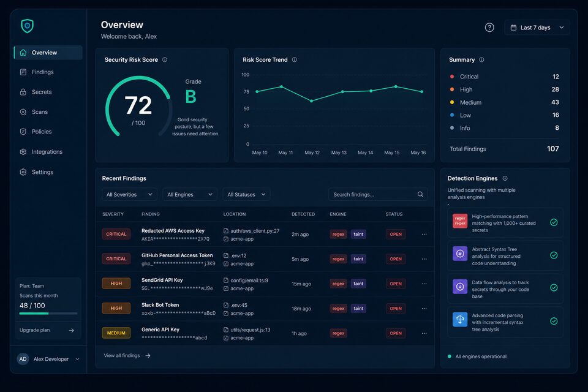Expand the All Engines filter
Image resolution: width=588 pixels, height=392 pixels.
190,194
